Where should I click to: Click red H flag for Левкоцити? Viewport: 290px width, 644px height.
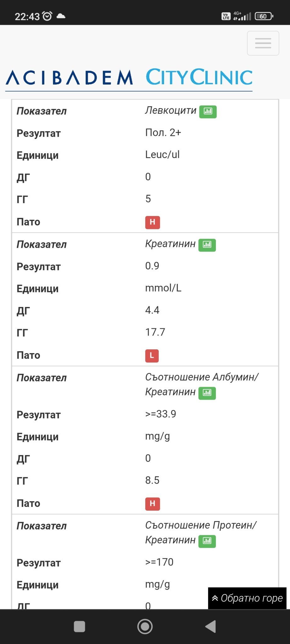click(152, 222)
